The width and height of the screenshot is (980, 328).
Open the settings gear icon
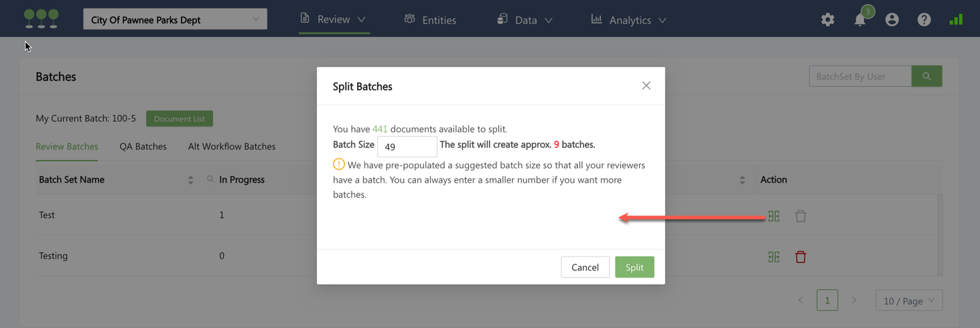click(828, 20)
